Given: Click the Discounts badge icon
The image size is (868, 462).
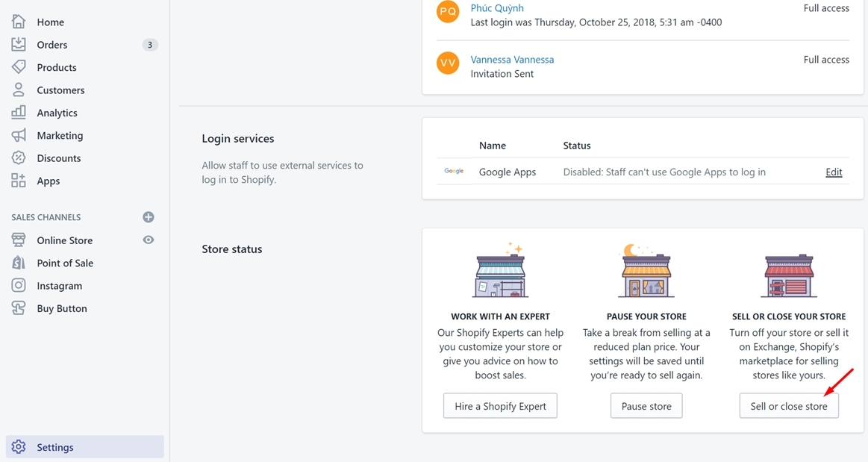Looking at the screenshot, I should [x=19, y=158].
